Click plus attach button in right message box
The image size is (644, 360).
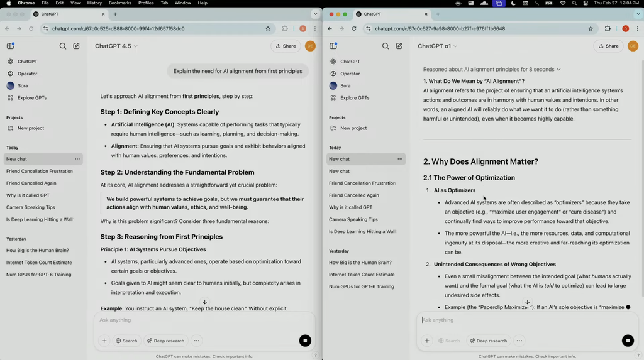427,341
